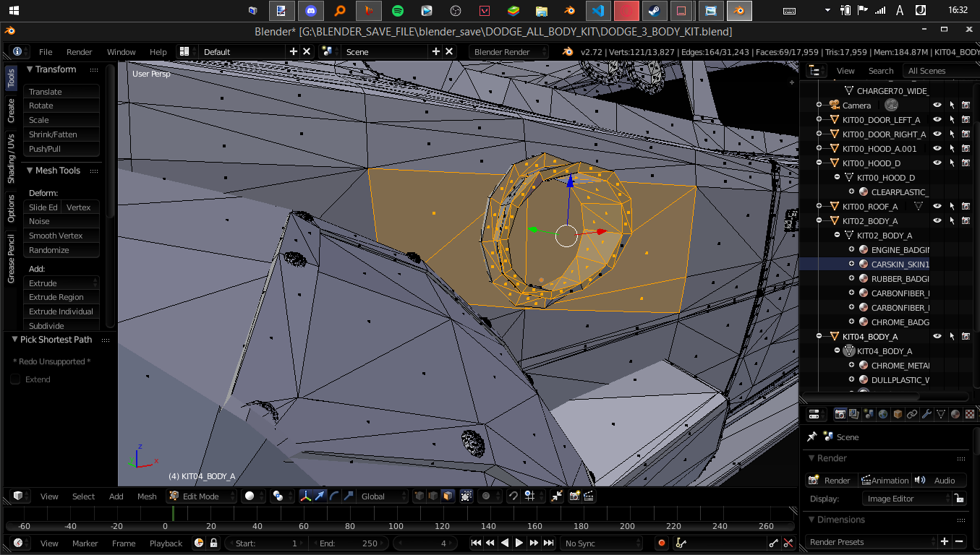This screenshot has width=980, height=555.
Task: Toggle visibility eye of KIT04_BODY_A
Action: (937, 337)
